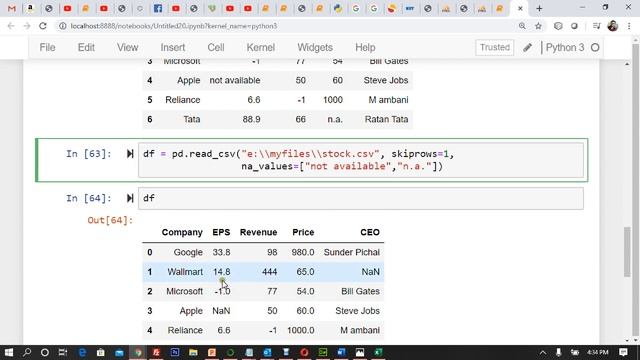Open the Insert menu
The height and width of the screenshot is (360, 640).
(173, 47)
